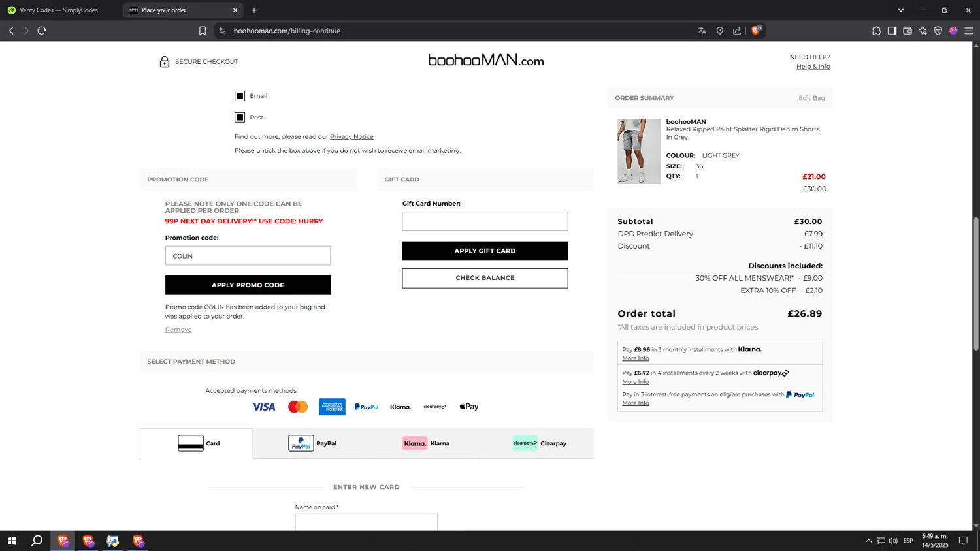Click the denim shorts product thumbnail

(x=639, y=151)
